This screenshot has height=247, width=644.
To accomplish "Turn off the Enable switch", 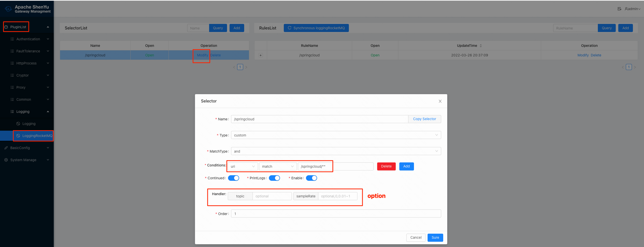I will (311, 178).
